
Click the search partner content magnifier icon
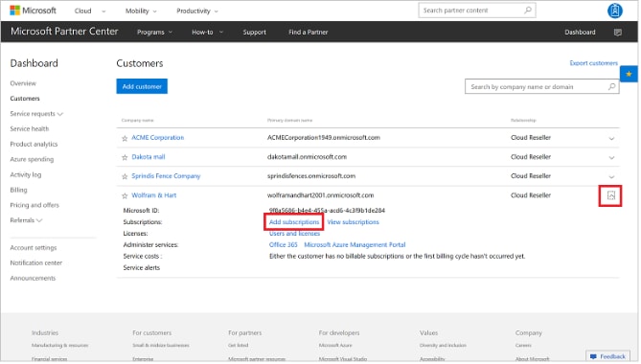[x=529, y=11]
